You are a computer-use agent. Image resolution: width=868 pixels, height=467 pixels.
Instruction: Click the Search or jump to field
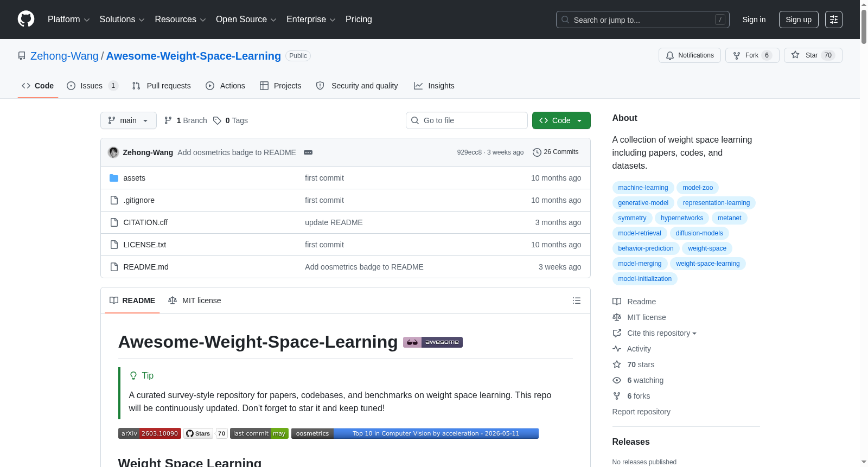point(643,20)
